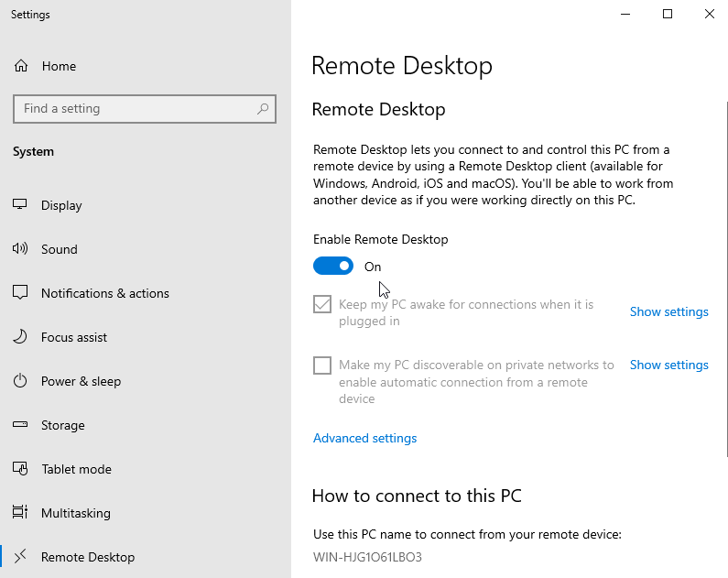Click the Storage drive icon

pos(20,424)
